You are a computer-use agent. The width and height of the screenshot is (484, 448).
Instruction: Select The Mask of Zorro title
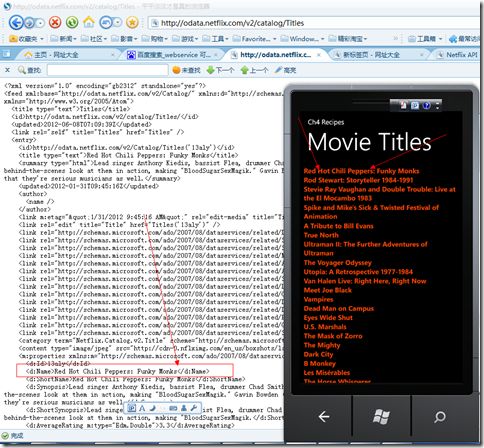333,336
